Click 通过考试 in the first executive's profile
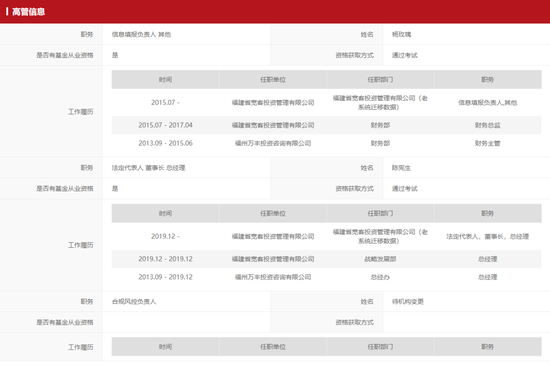Image resolution: width=550 pixels, height=372 pixels. [404, 55]
